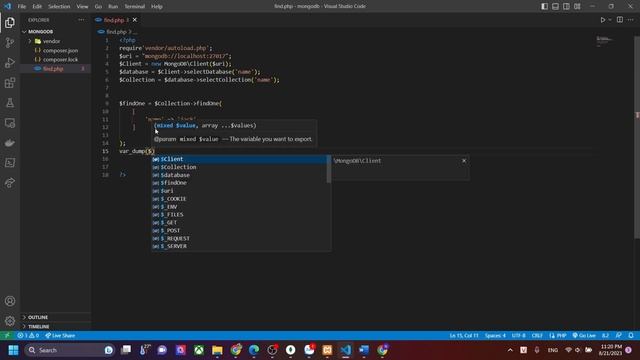Open the Remote Explorer view
Image resolution: width=640 pixels, height=360 pixels.
[10, 123]
